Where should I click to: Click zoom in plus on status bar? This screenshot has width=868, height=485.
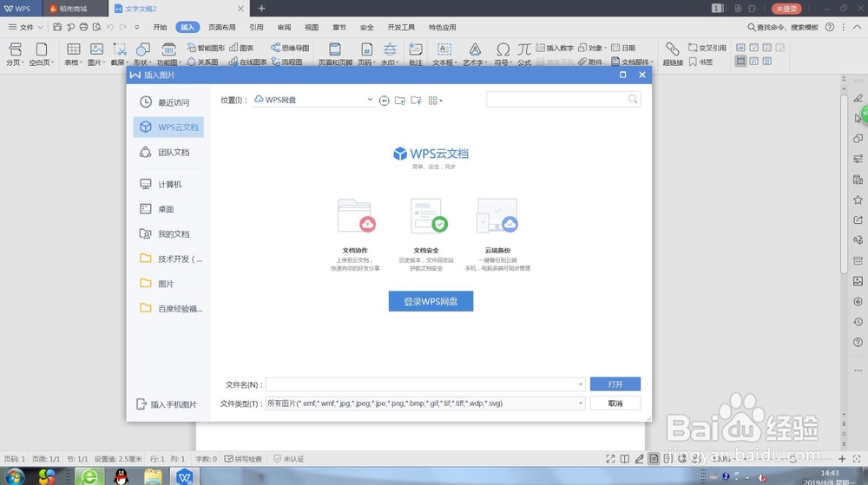click(841, 458)
